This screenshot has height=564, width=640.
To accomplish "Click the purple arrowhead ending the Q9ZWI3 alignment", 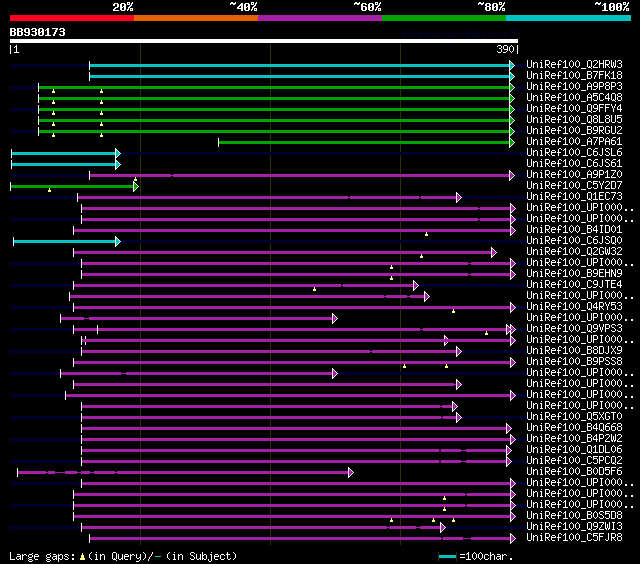I will coord(443,528).
